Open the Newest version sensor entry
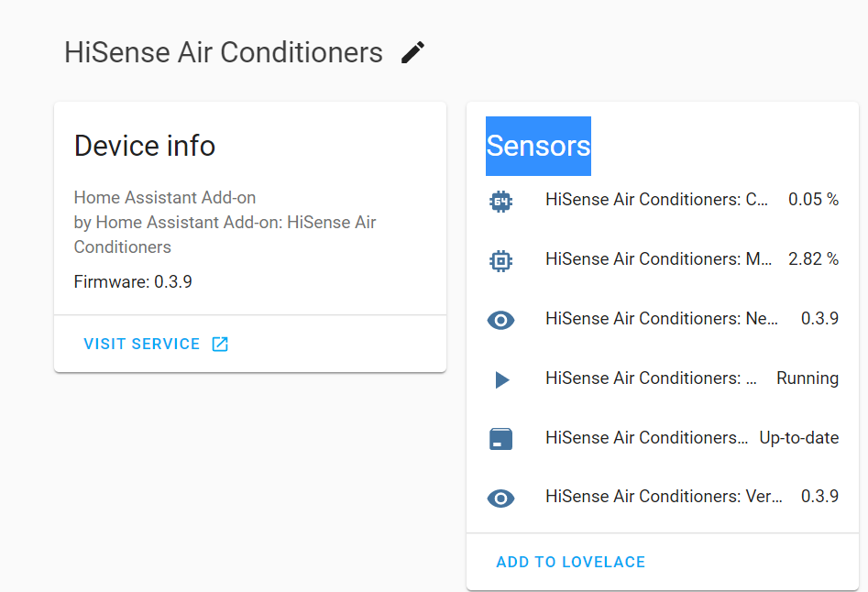Screen dimensions: 868x592 point(660,319)
